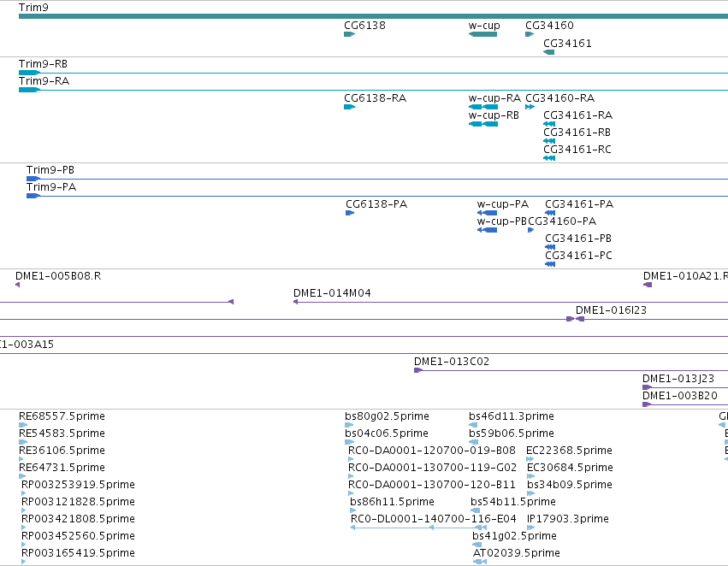Click the IP17903.3prime EST label
Screen dimensions: 728x566
click(568, 519)
